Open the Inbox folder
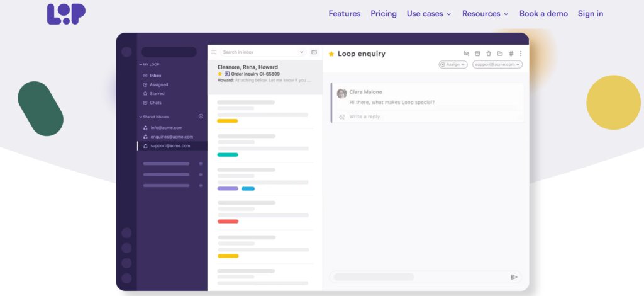Viewport: 644px width, 296px height. coord(155,76)
